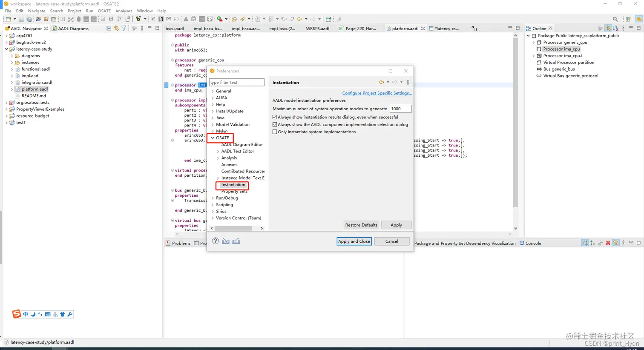
Task: Toggle Link with Editor in AADL Navigator
Action: click(116, 29)
